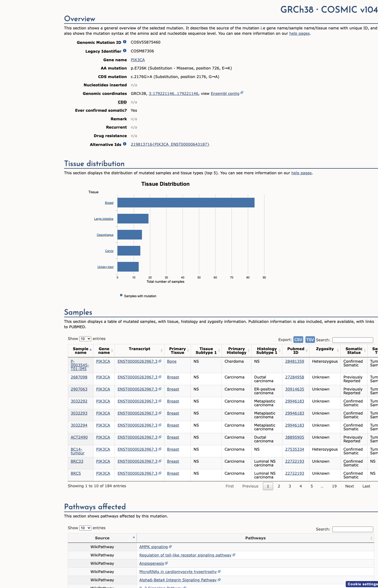Go to samples page 19

point(334,486)
